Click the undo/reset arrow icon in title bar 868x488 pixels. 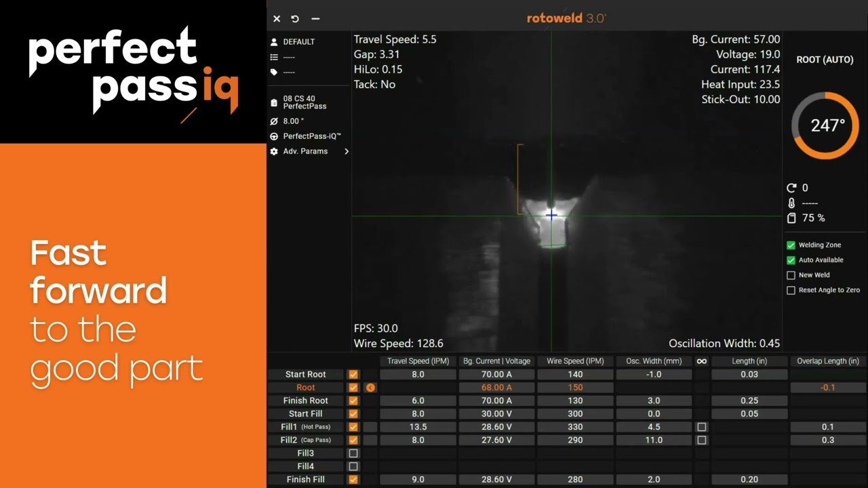[295, 19]
